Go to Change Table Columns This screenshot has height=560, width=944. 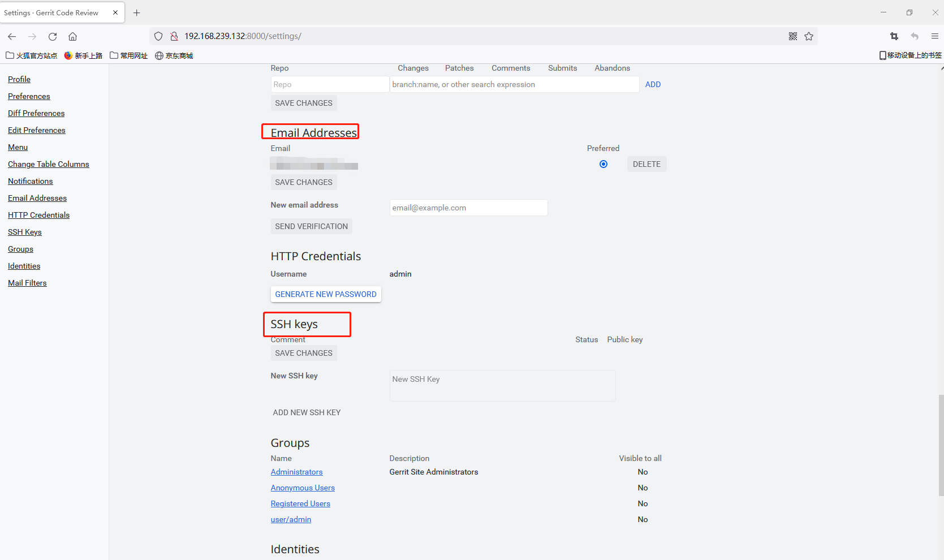point(49,164)
